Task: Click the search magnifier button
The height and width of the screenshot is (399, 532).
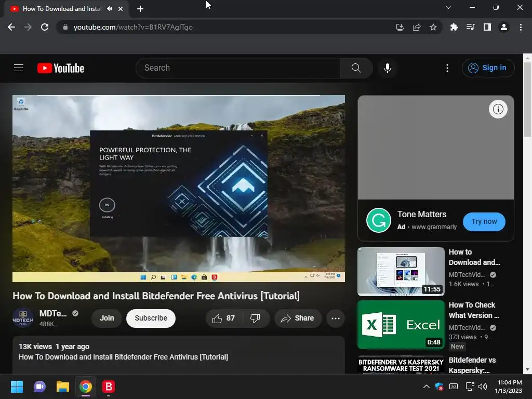Action: click(356, 68)
